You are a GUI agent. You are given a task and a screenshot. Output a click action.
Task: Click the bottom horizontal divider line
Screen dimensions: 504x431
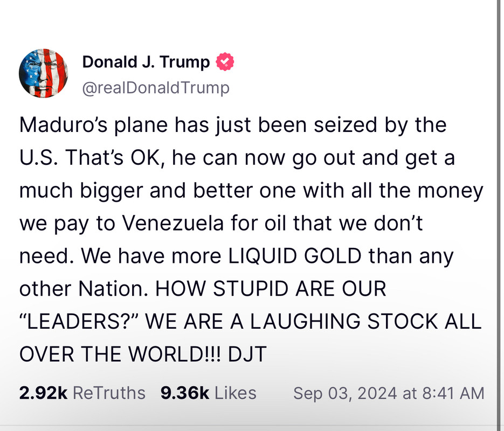click(x=248, y=426)
